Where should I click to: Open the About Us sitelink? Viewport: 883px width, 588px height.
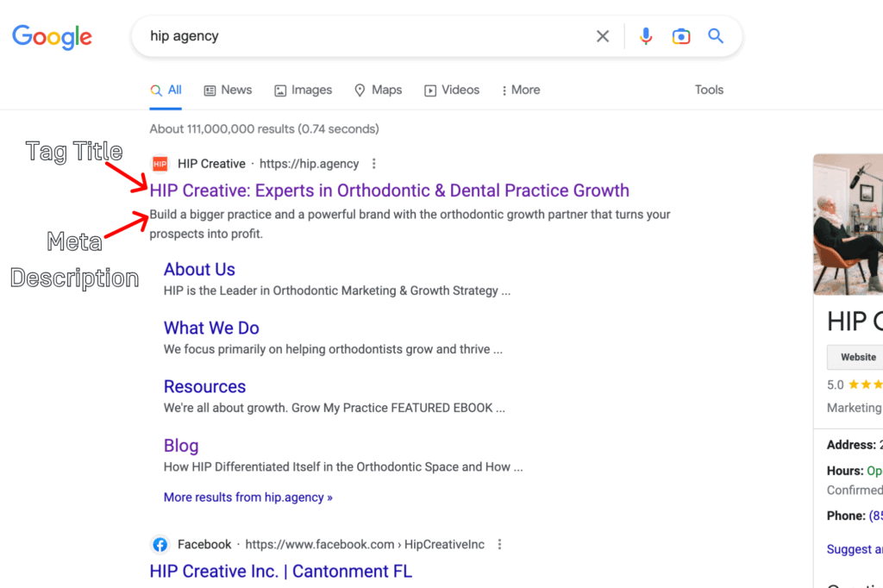[x=199, y=269]
